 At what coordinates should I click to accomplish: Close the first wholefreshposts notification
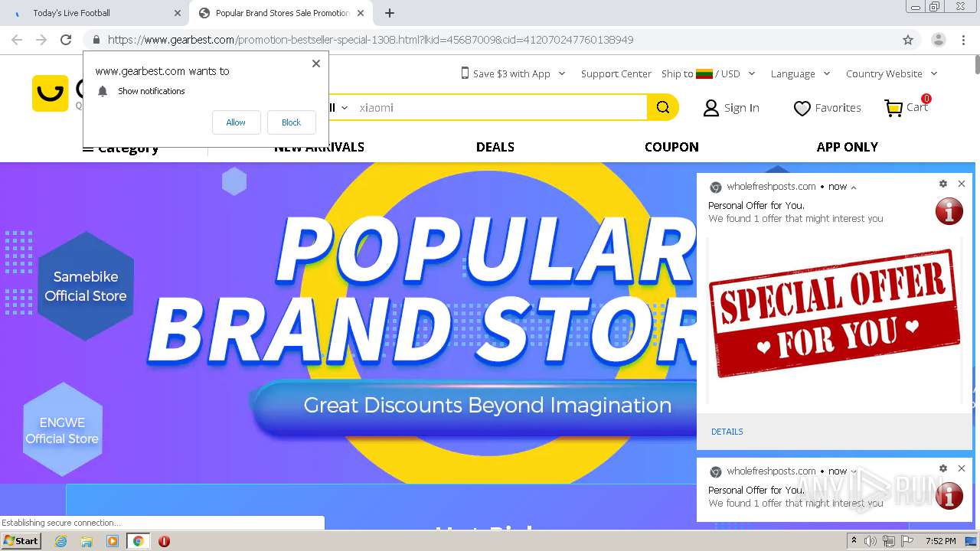pos(962,184)
